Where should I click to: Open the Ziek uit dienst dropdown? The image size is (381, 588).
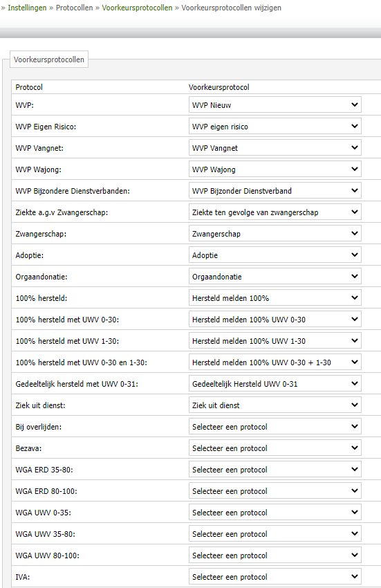[275, 405]
